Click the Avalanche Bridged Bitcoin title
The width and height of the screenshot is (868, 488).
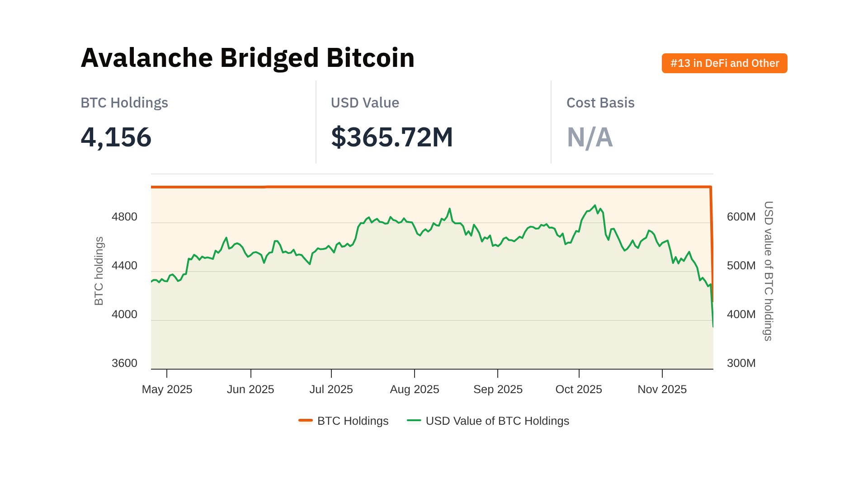pyautogui.click(x=247, y=58)
